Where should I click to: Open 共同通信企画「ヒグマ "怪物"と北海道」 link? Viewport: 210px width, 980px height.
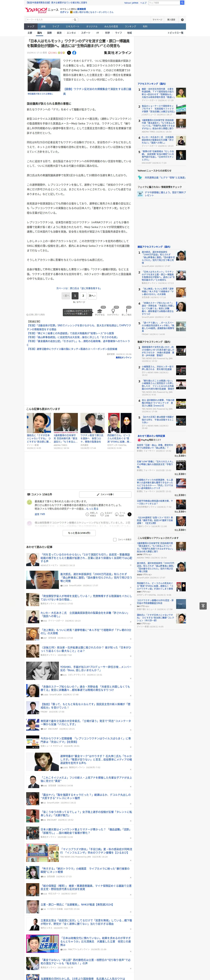tap(165, 178)
